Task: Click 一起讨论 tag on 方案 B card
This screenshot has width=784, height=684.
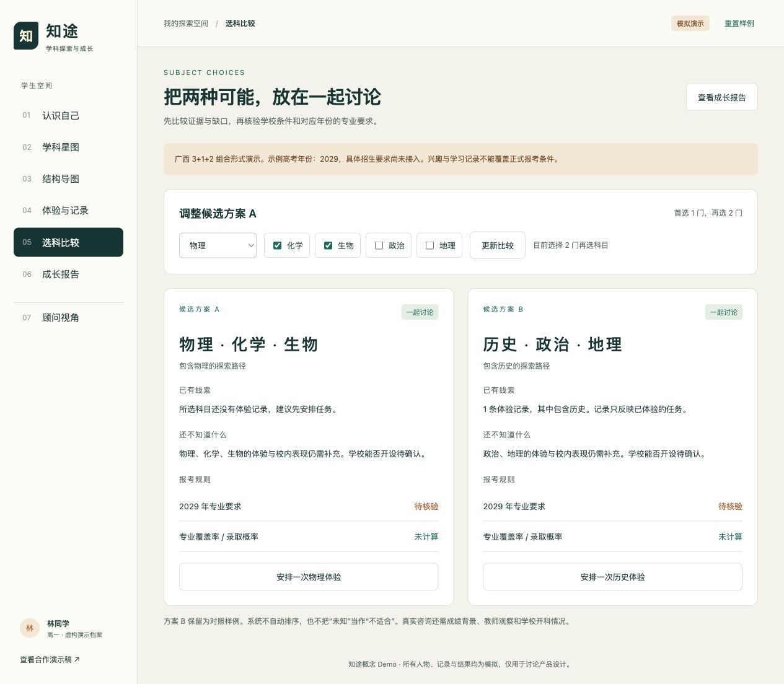Action: click(724, 312)
